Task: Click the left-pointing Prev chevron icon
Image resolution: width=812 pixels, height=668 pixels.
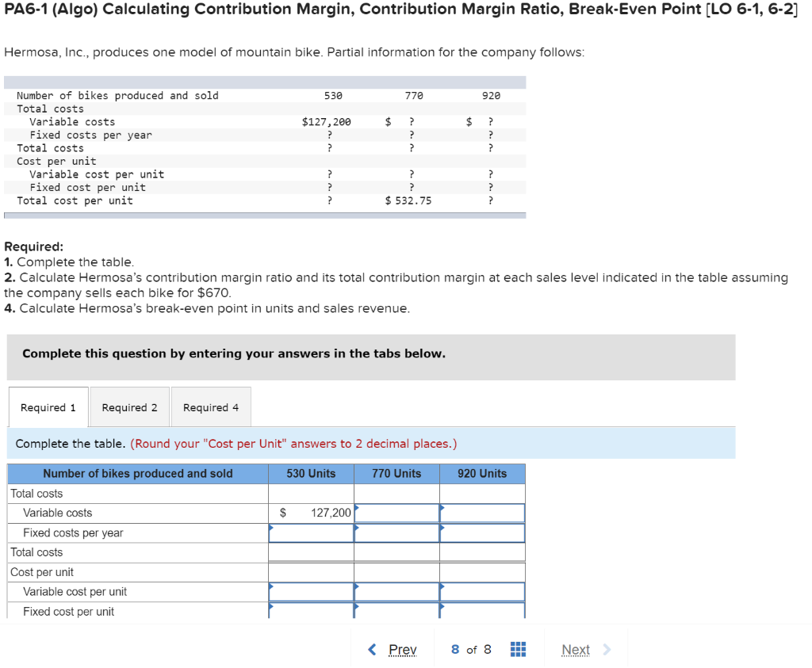Action: pos(372,649)
